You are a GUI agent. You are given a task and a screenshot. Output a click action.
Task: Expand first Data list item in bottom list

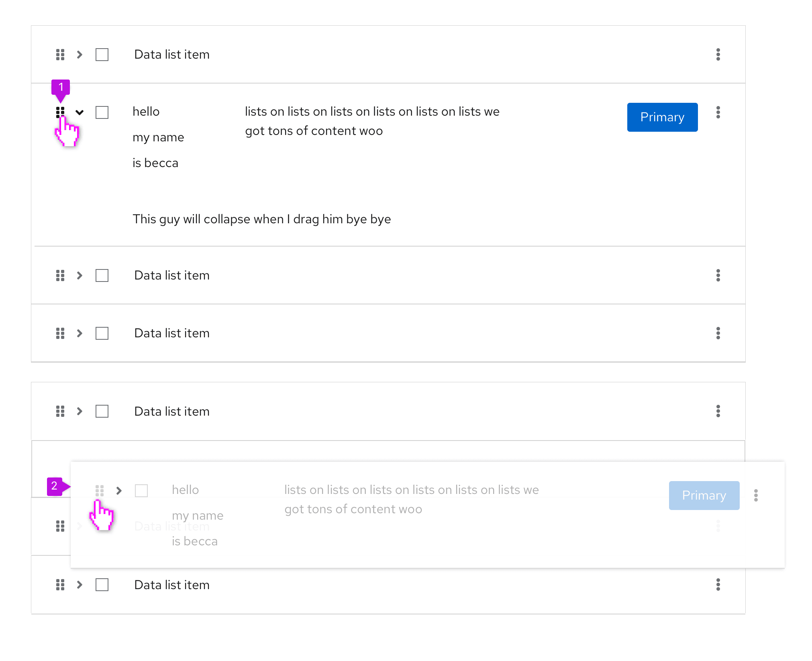pos(80,411)
